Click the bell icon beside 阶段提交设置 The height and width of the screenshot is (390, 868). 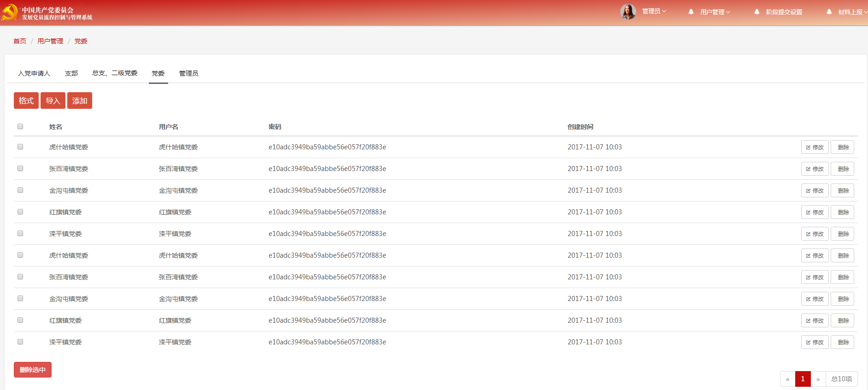(x=757, y=12)
